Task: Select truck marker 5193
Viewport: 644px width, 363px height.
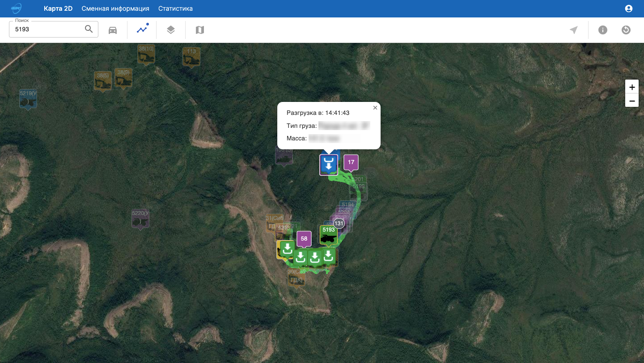Action: coord(329,235)
